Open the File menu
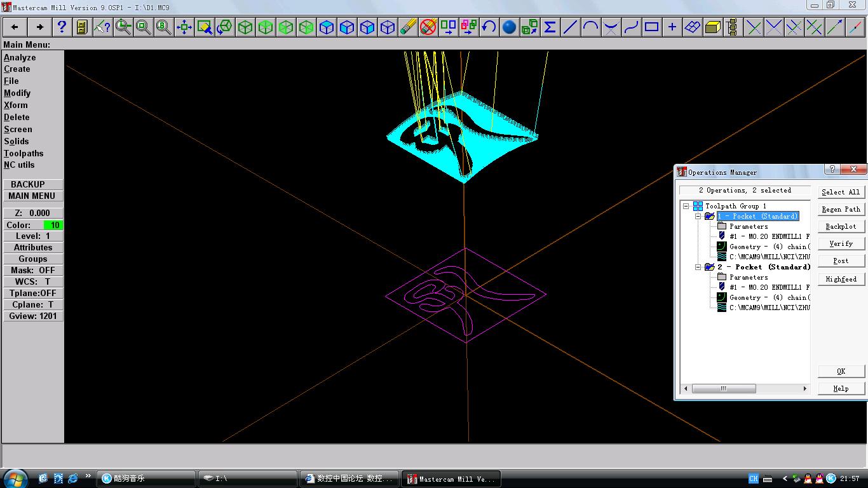The width and height of the screenshot is (868, 488). point(11,81)
